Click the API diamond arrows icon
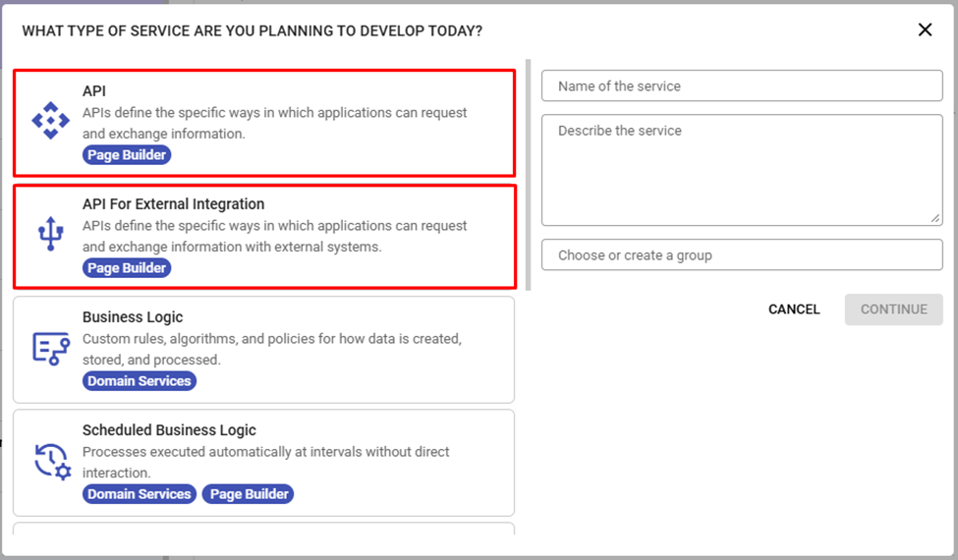Screen dimensions: 958x560 pos(51,121)
